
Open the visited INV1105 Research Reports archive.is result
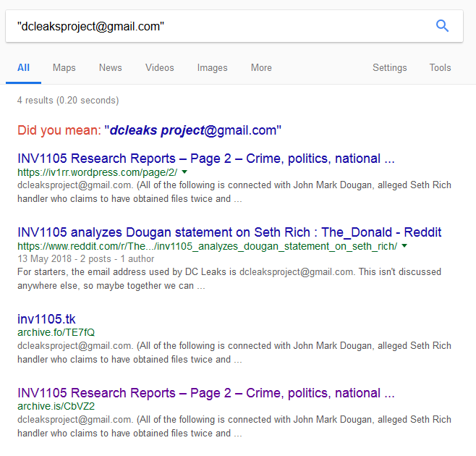pyautogui.click(x=206, y=393)
